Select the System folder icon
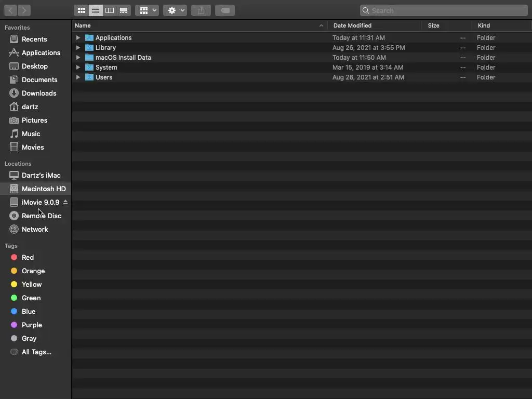532x399 pixels. (89, 67)
